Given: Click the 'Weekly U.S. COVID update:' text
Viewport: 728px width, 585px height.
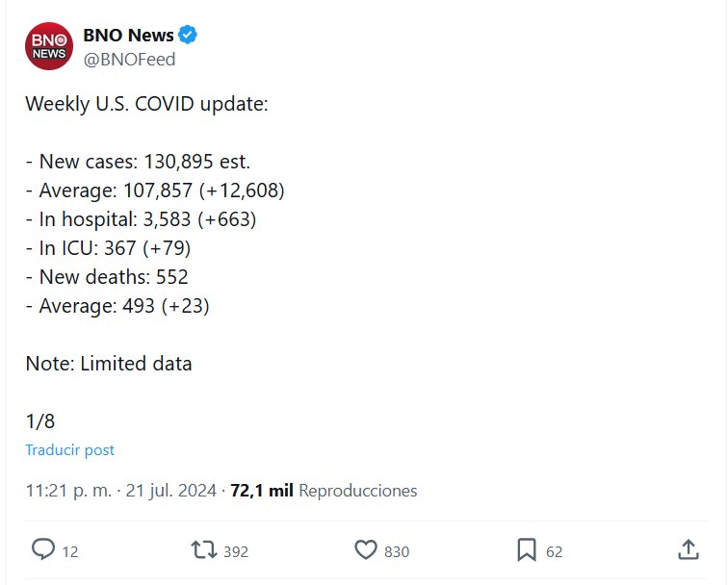Looking at the screenshot, I should point(146,103).
